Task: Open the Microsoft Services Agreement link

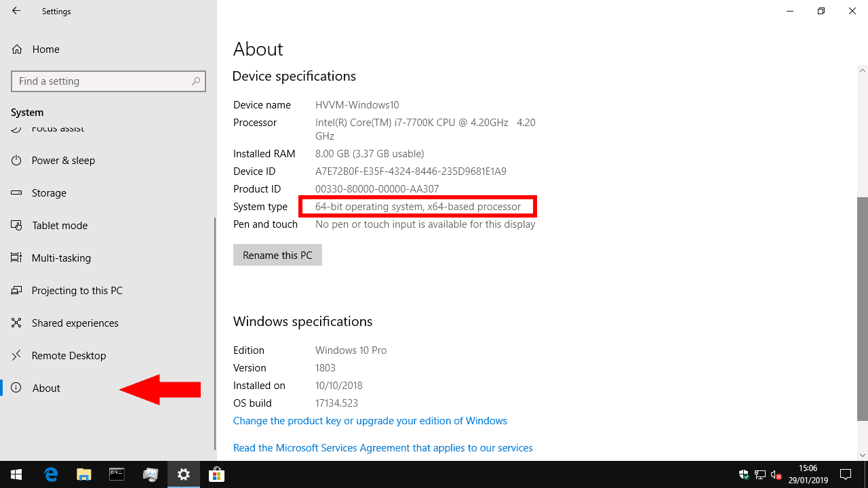Action: click(x=382, y=448)
